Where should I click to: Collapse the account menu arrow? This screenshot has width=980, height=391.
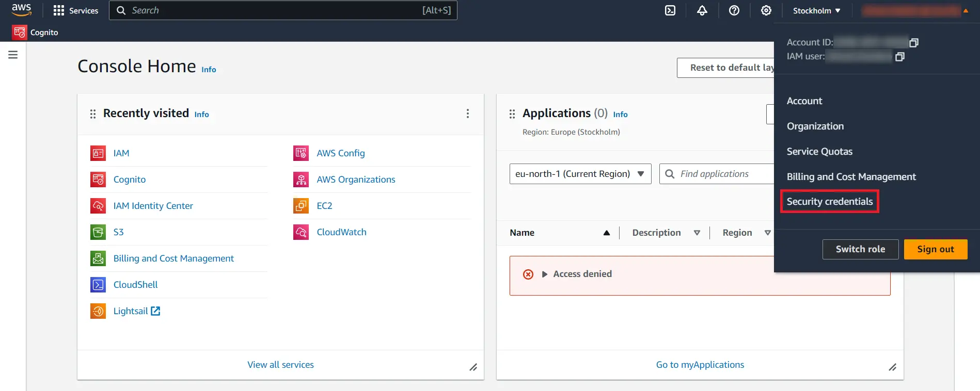click(966, 11)
